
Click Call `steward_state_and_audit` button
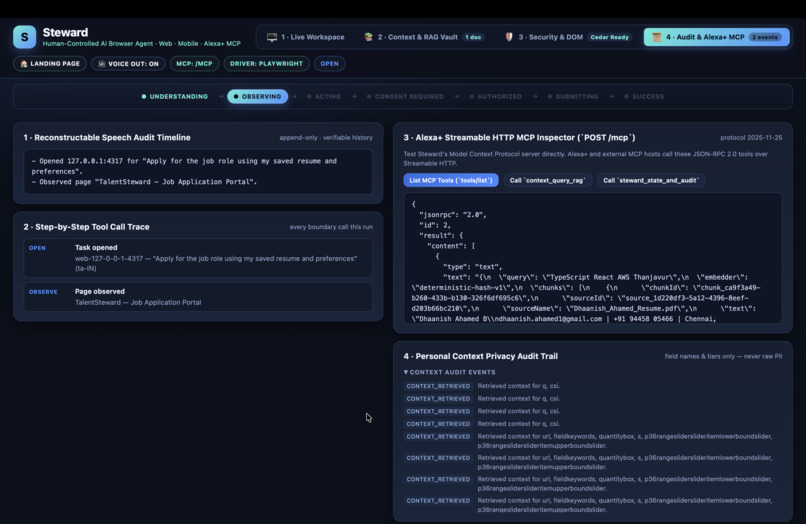(x=651, y=180)
